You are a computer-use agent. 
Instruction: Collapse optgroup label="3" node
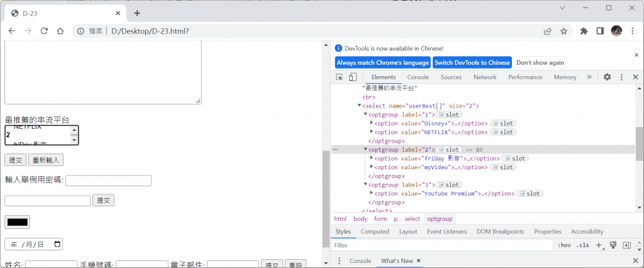pyautogui.click(x=365, y=184)
